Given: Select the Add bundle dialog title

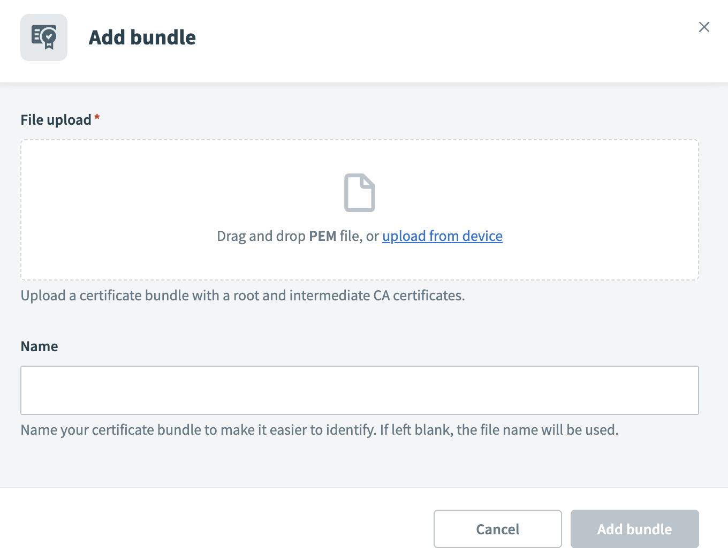Looking at the screenshot, I should [142, 37].
